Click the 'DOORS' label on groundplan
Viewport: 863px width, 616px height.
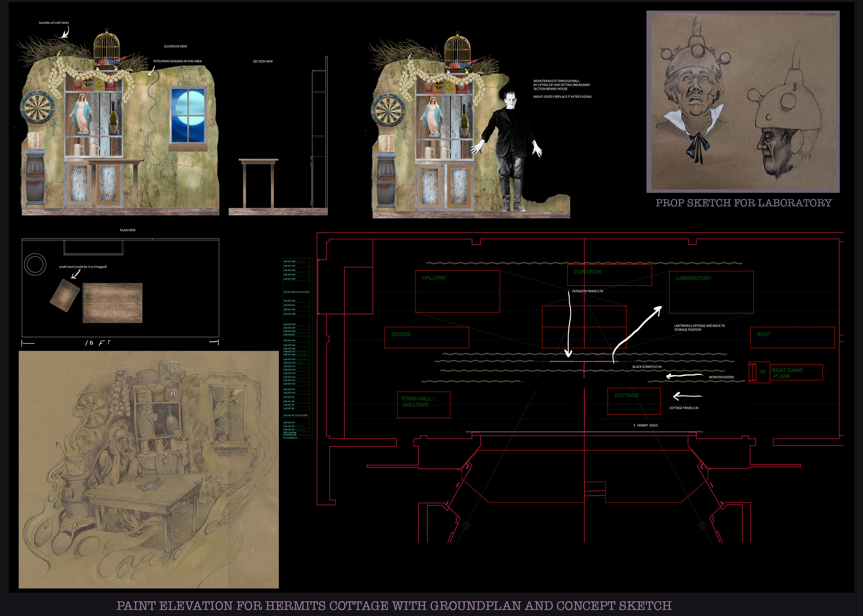(x=401, y=334)
